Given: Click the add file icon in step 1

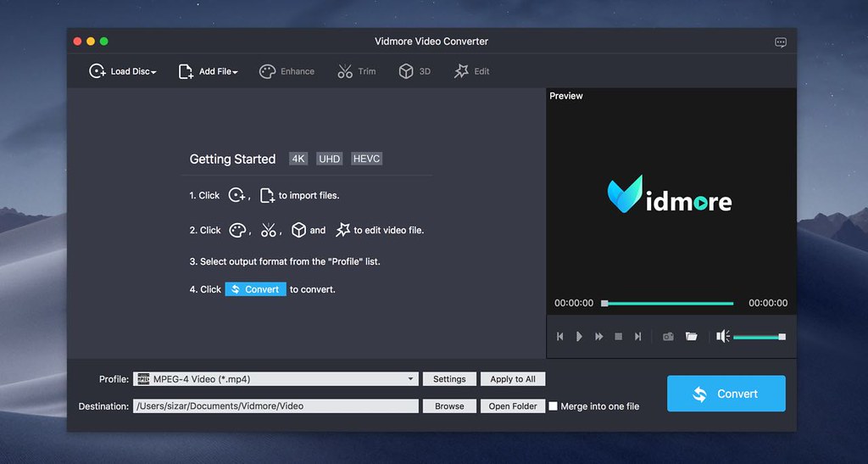Looking at the screenshot, I should [267, 195].
